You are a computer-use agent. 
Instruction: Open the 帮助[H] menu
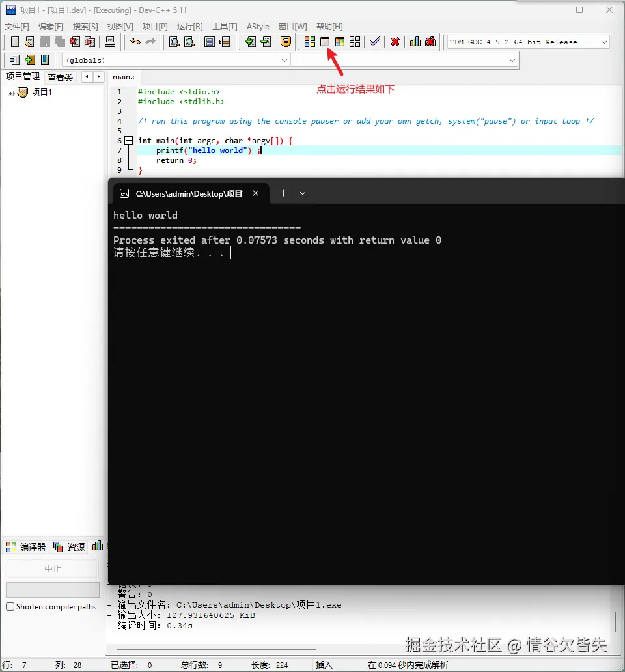(x=329, y=27)
